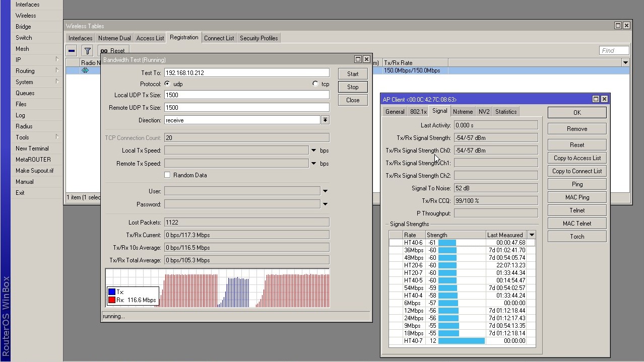This screenshot has height=362, width=644.
Task: Expand the Password field arrow
Action: click(325, 204)
